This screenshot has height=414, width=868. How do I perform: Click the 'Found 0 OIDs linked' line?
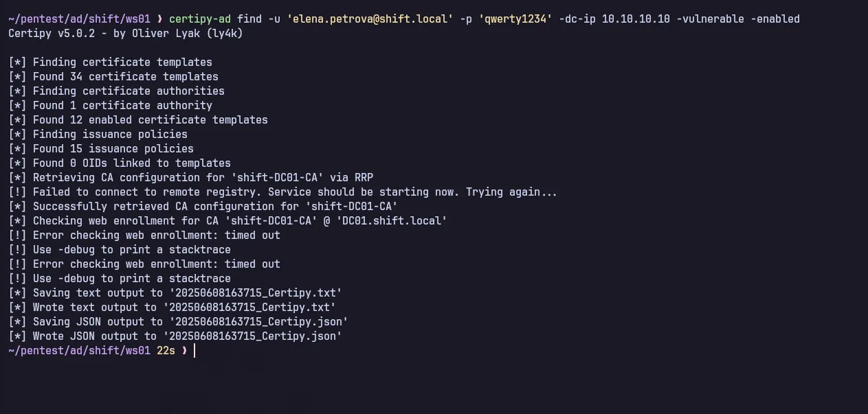[x=131, y=163]
